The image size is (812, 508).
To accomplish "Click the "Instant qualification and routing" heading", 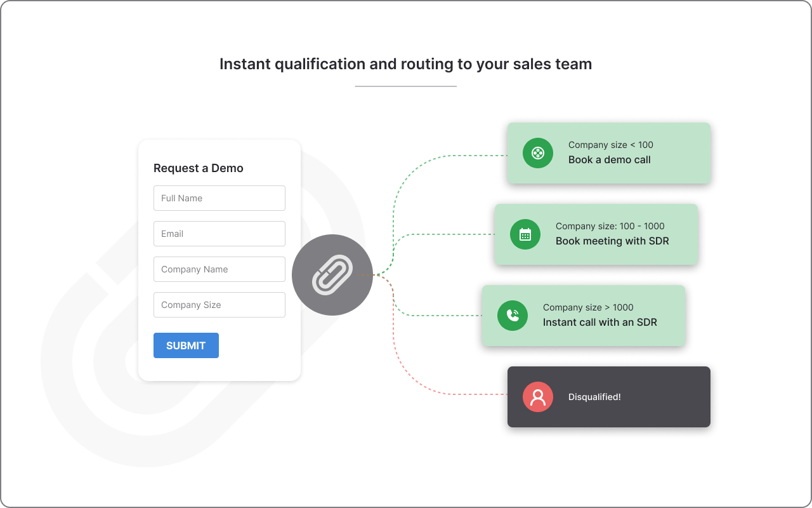I will pyautogui.click(x=405, y=64).
